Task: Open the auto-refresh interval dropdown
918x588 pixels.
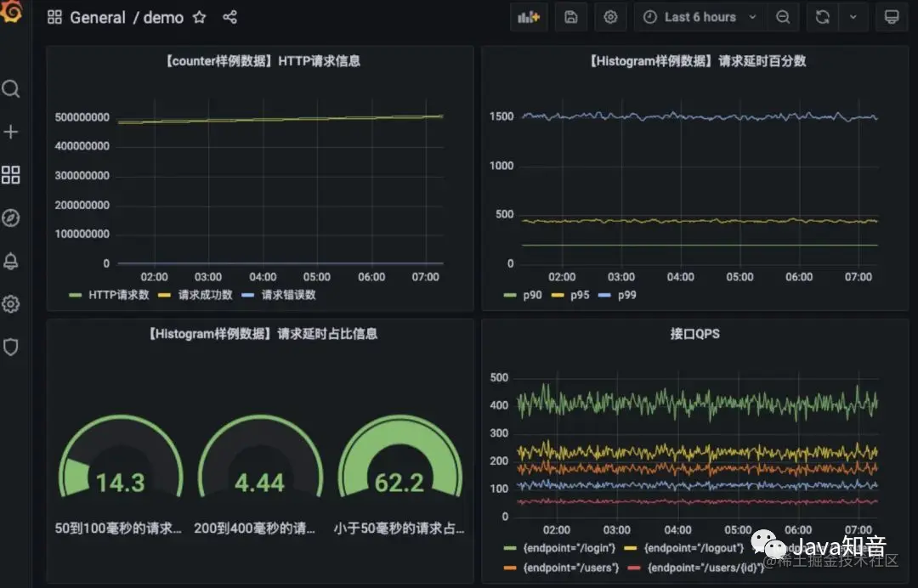Action: tap(853, 17)
